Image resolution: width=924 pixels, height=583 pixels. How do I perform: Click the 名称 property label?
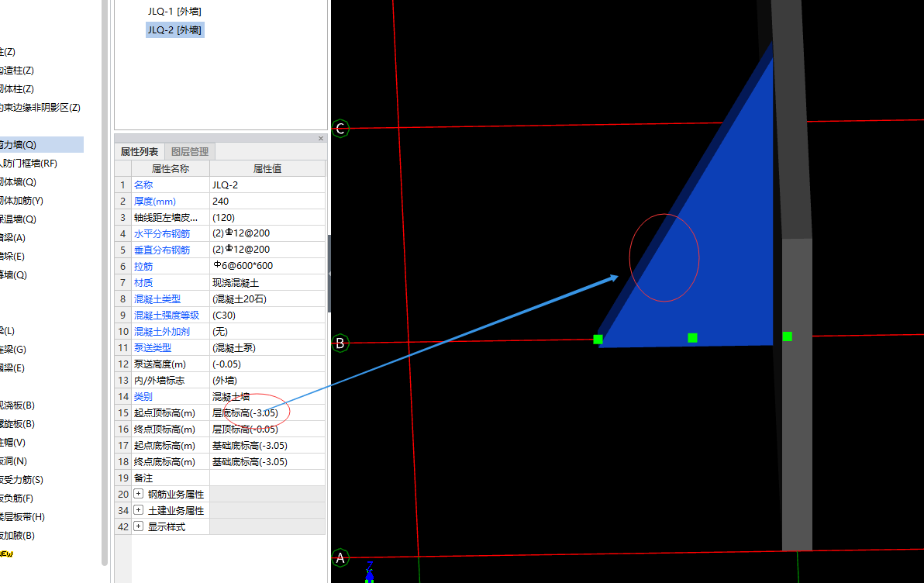[x=143, y=185]
